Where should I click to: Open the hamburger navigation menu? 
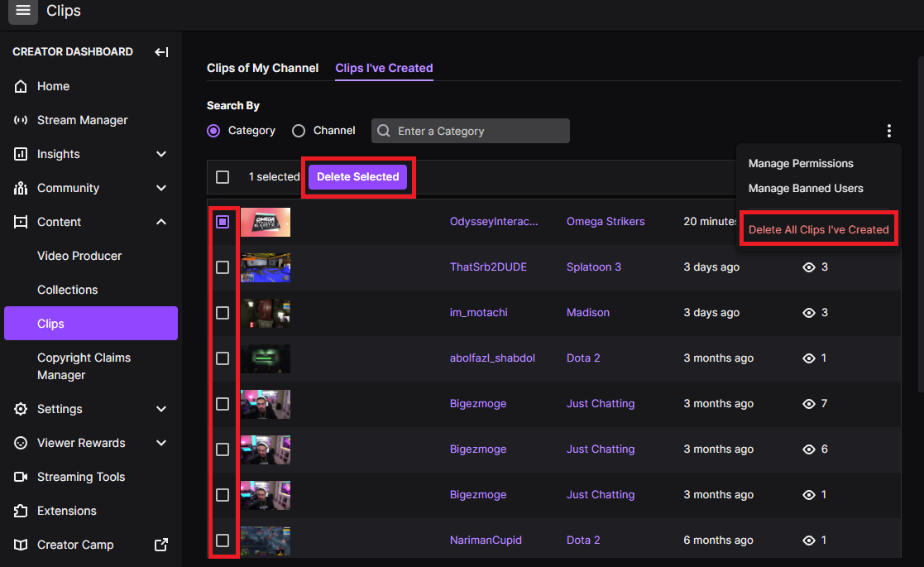coord(23,11)
